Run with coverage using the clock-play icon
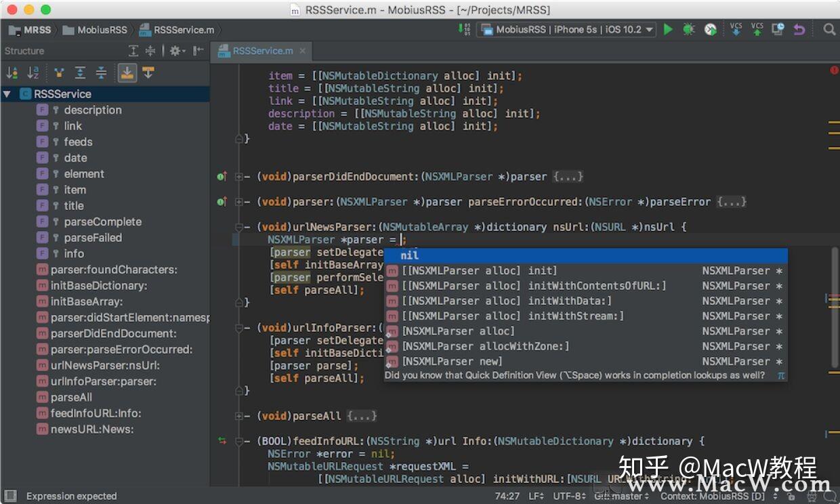840x504 pixels. coord(710,29)
